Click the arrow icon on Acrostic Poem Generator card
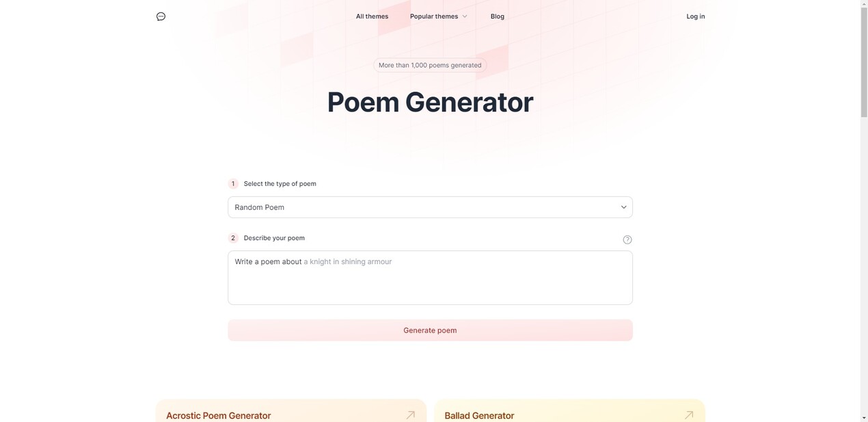Screen dimensions: 868x422 pyautogui.click(x=411, y=414)
